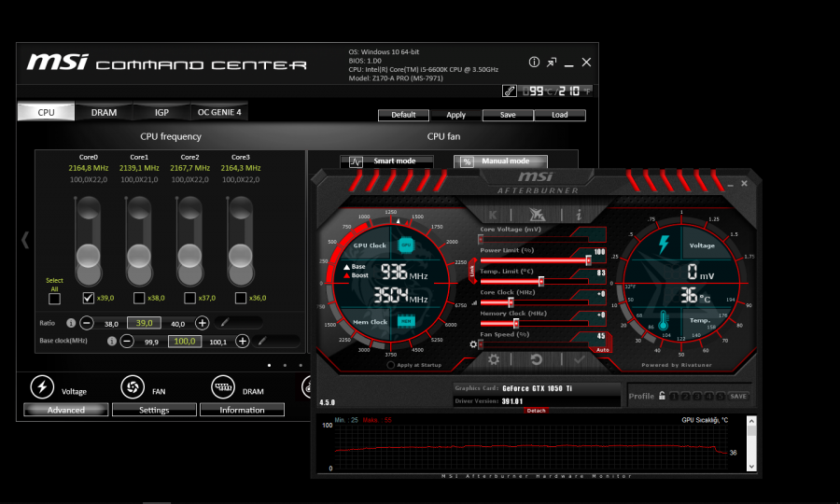Click the Power Limit slider handle
The height and width of the screenshot is (504, 840).
(x=588, y=260)
